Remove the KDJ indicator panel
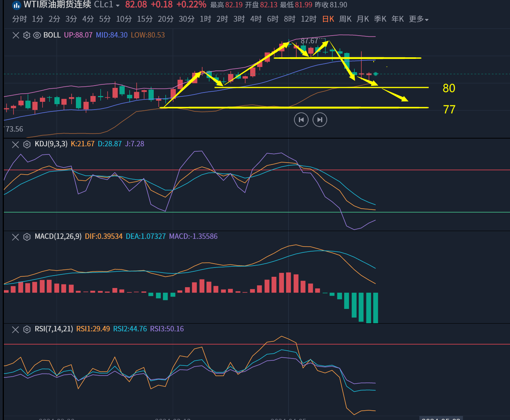The height and width of the screenshot is (420, 510). click(15, 144)
